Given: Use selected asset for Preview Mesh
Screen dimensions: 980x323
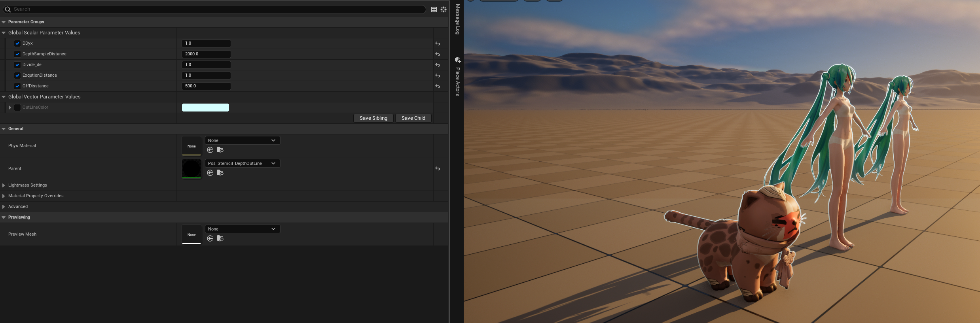Looking at the screenshot, I should click(x=210, y=238).
